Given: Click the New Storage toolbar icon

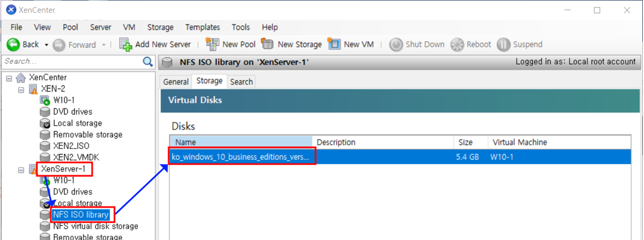Looking at the screenshot, I should [x=268, y=44].
